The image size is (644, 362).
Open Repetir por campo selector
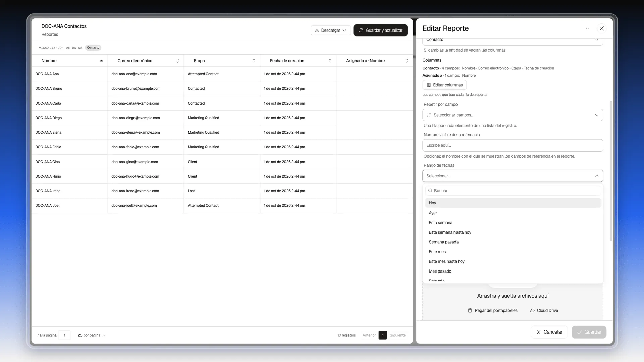click(x=513, y=115)
